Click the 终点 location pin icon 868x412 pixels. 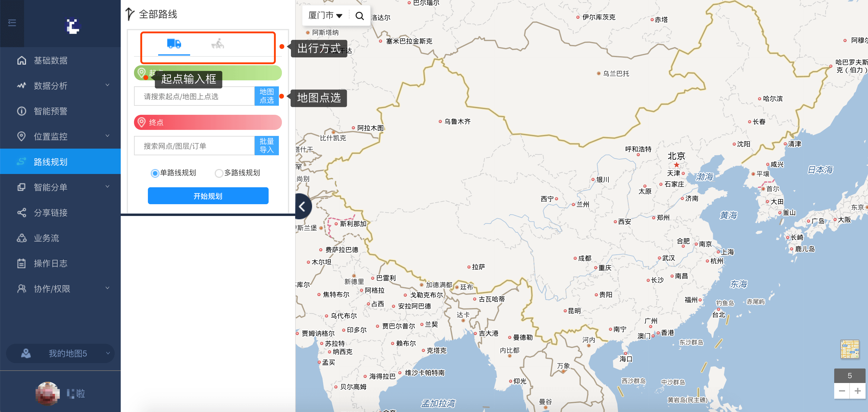coord(142,122)
